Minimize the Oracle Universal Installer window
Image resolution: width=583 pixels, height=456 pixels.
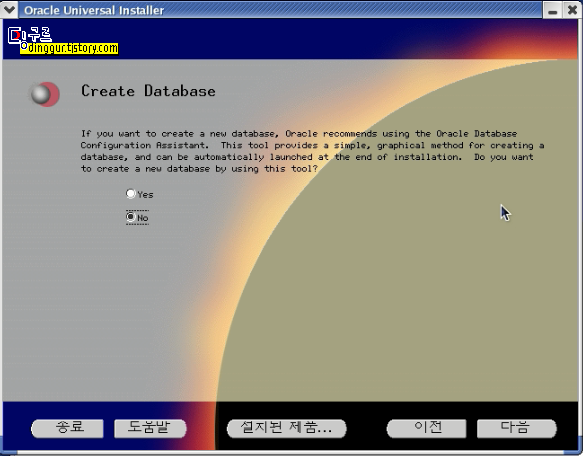point(553,10)
